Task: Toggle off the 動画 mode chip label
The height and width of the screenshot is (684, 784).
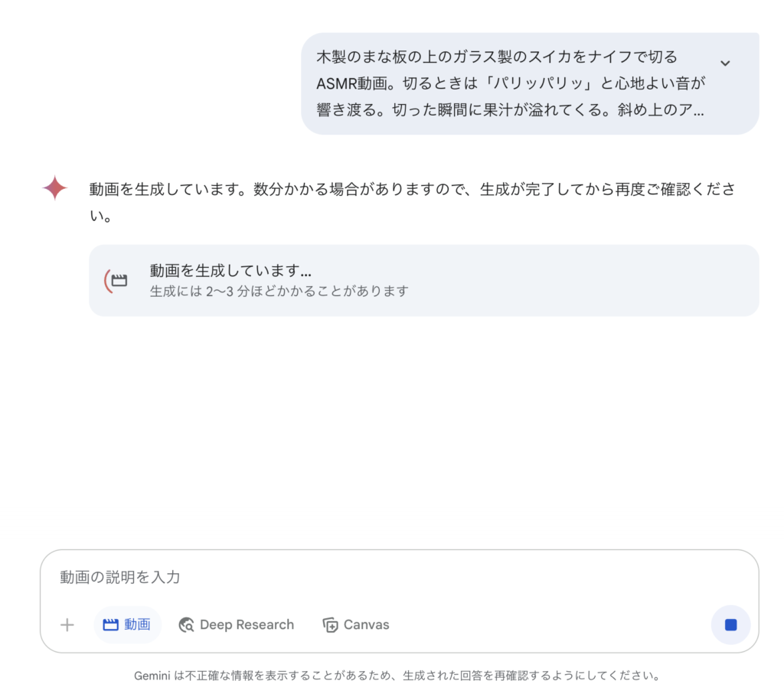Action: click(137, 624)
